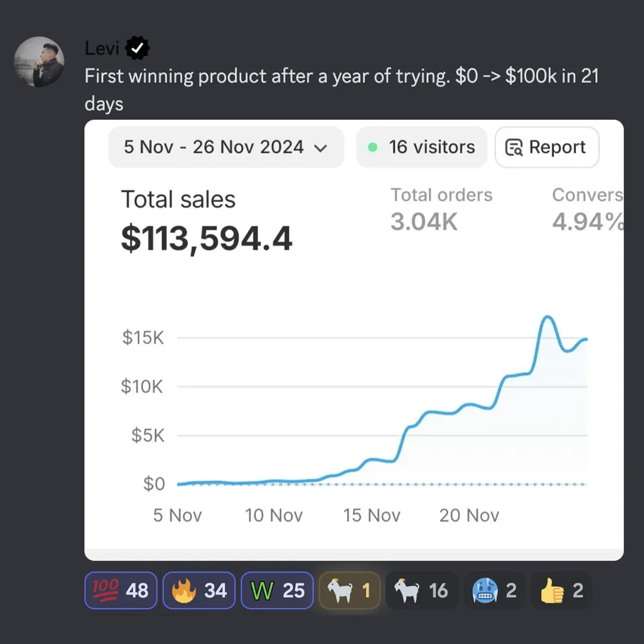The width and height of the screenshot is (644, 644).
Task: Select the Total orders metric
Action: pyautogui.click(x=441, y=209)
